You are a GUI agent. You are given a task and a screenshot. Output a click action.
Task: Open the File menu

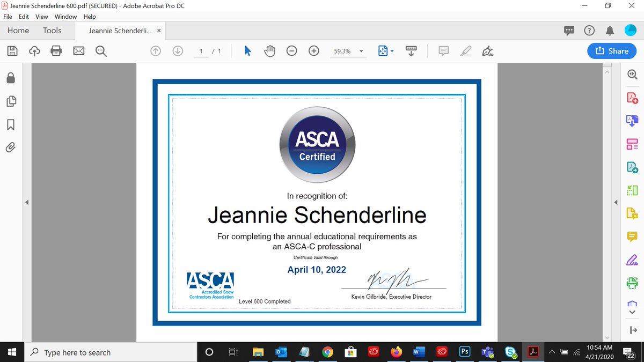pyautogui.click(x=8, y=17)
